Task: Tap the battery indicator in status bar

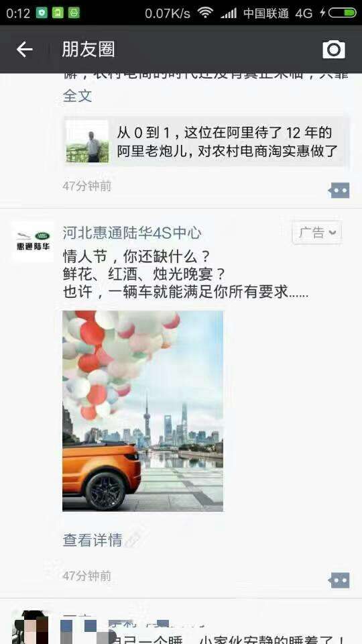Action: click(343, 13)
